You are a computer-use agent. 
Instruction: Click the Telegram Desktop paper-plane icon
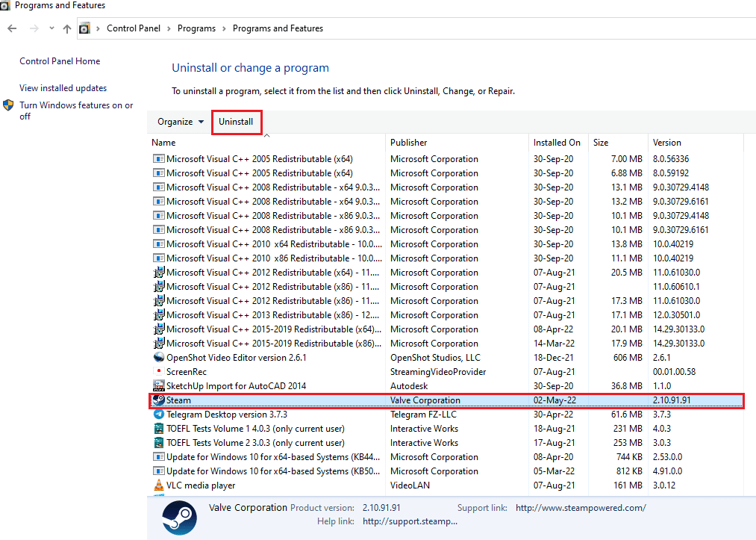[x=159, y=415]
